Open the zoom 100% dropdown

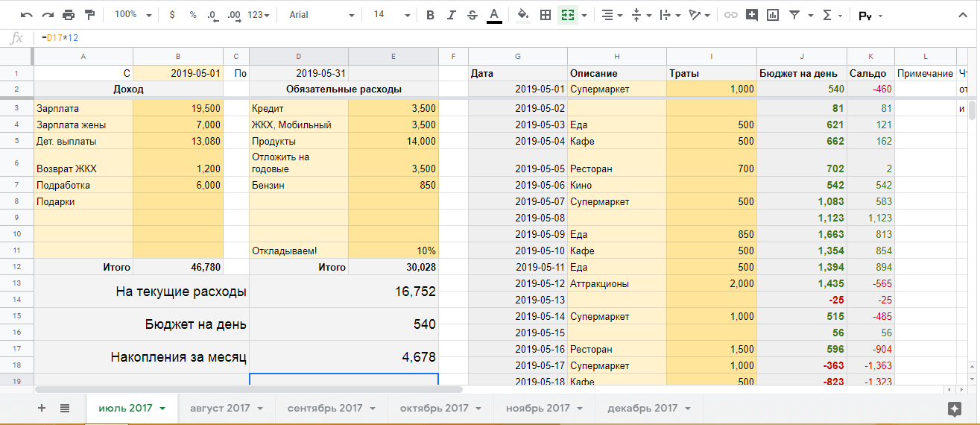[134, 15]
